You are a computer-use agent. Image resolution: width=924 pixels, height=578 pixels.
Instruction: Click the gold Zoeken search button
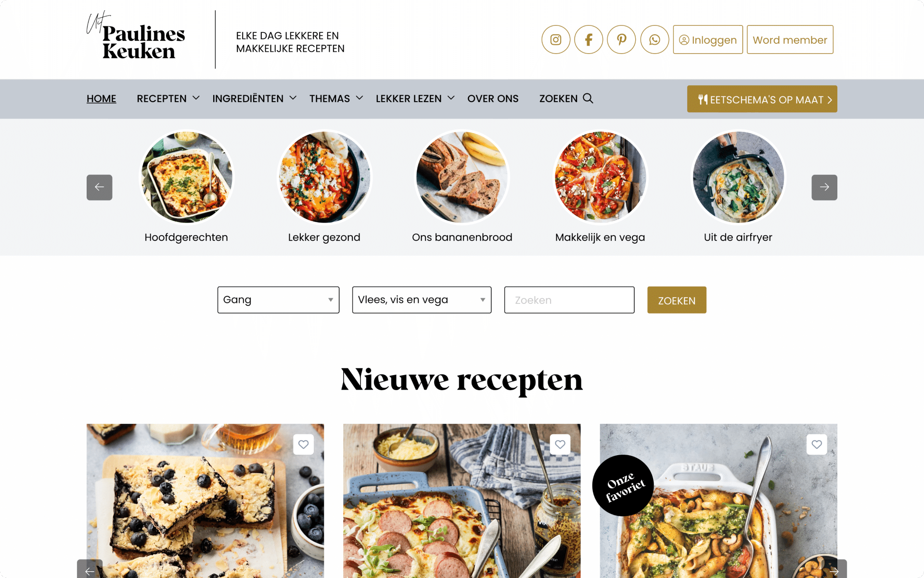point(677,300)
